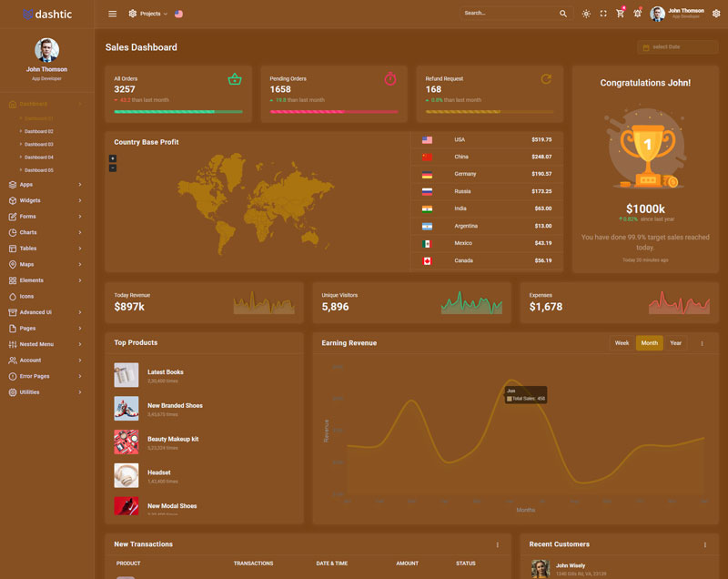Viewport: 728px width, 579px height.
Task: Select the US flag language icon
Action: coord(178,14)
